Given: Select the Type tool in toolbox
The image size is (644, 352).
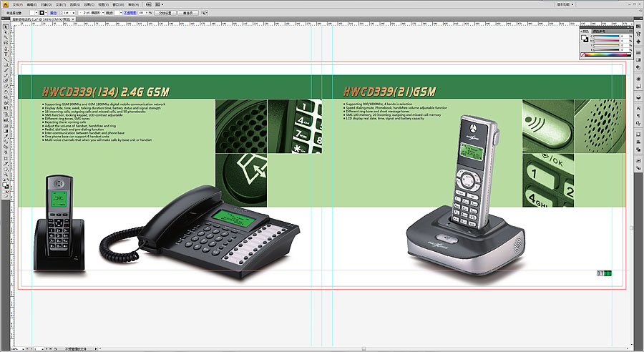Looking at the screenshot, I should pos(6,54).
